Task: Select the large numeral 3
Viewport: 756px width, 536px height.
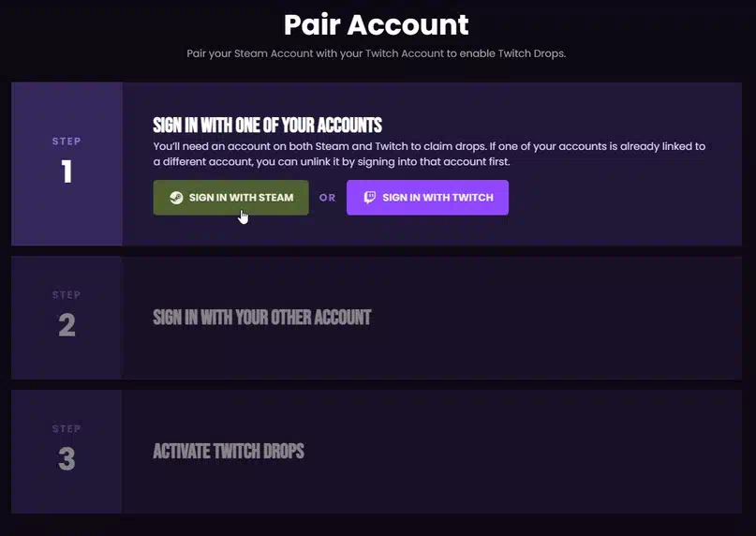Action: [x=67, y=459]
